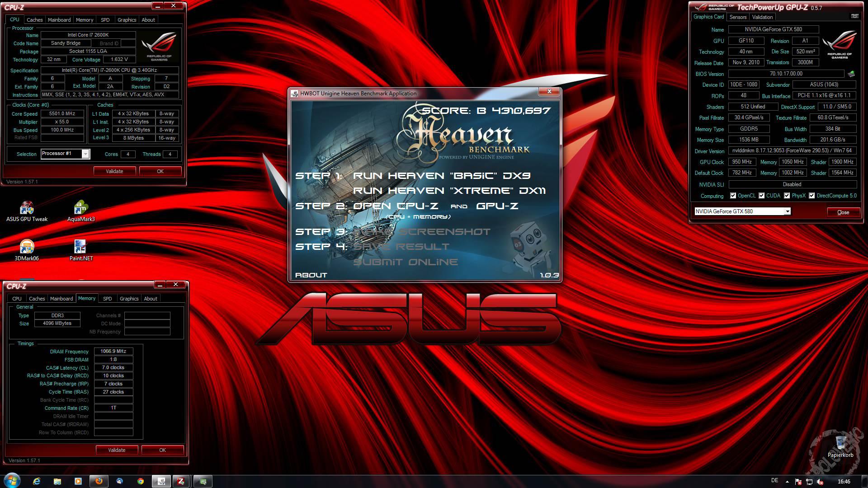The width and height of the screenshot is (868, 488).
Task: Select the ASUS GPU Tweak desktop icon
Action: click(27, 211)
